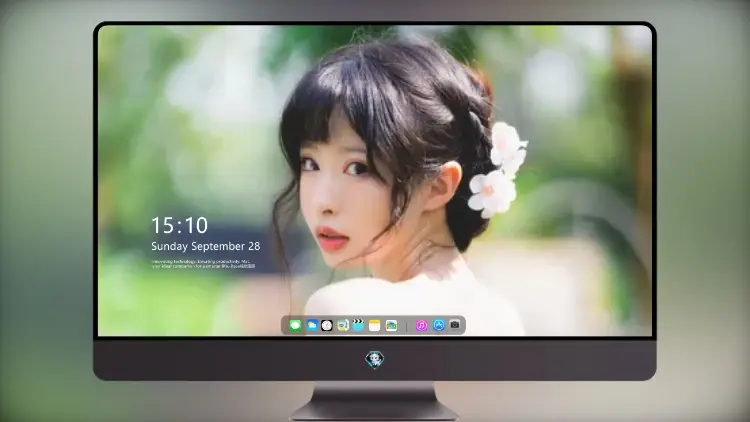Launch the Clock app in dock
750x422 pixels.
coord(327,325)
